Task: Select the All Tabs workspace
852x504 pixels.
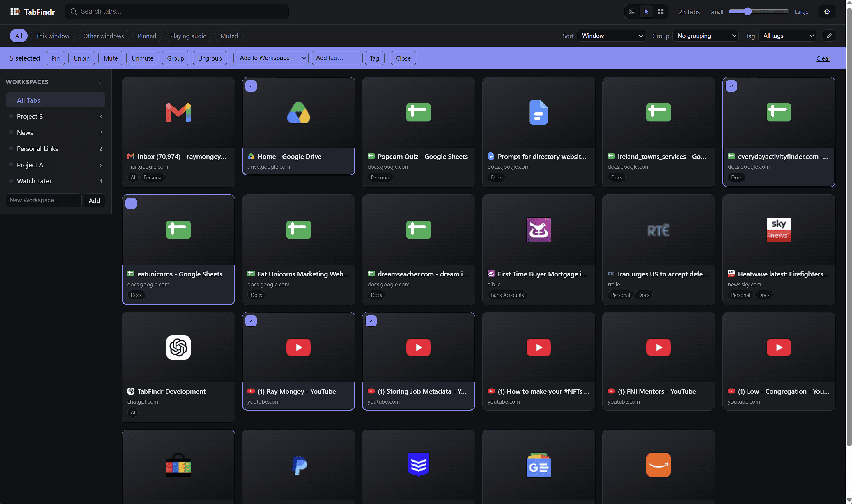Action: point(55,100)
